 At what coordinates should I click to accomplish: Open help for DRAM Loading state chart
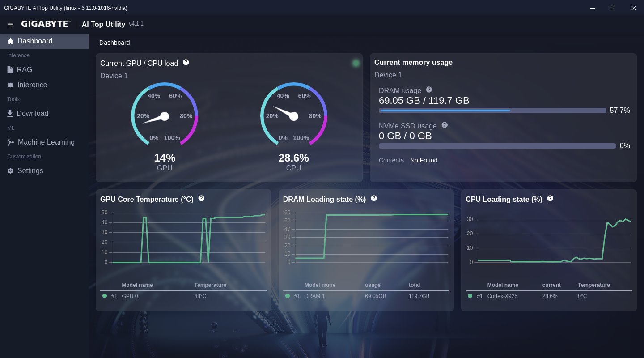pyautogui.click(x=374, y=198)
